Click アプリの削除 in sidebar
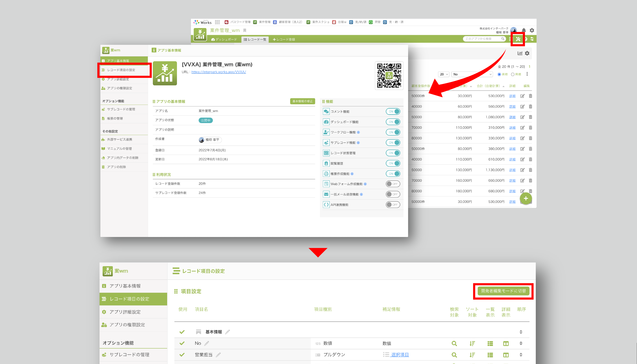 click(x=124, y=167)
